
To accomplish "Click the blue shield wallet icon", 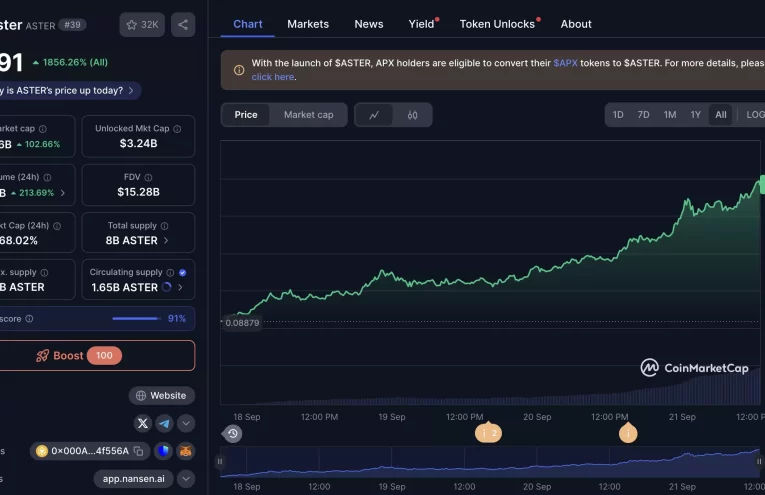I will (x=163, y=451).
